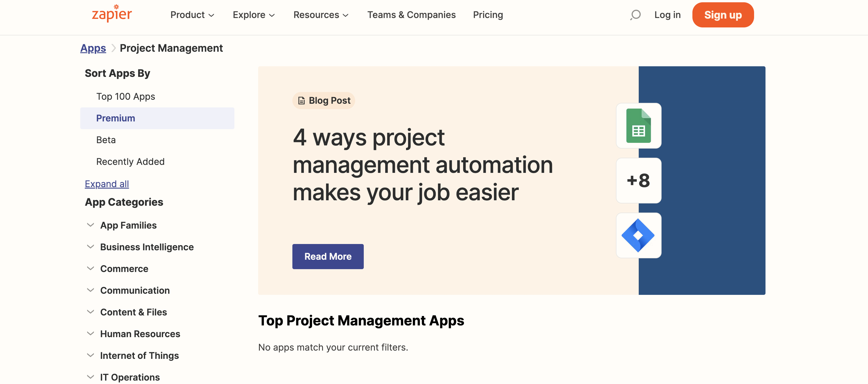Click the +8 more apps tile

pos(638,180)
